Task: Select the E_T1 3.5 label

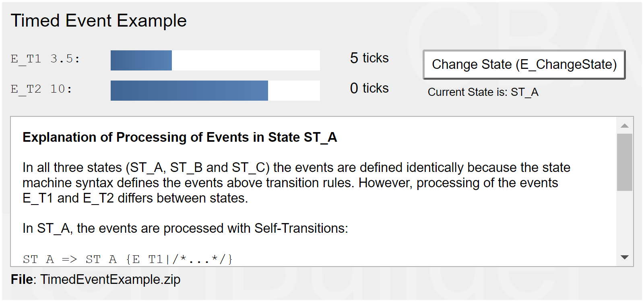Action: [x=45, y=59]
